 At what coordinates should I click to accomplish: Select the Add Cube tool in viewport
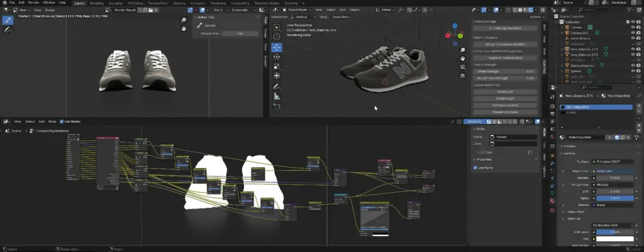tap(277, 106)
